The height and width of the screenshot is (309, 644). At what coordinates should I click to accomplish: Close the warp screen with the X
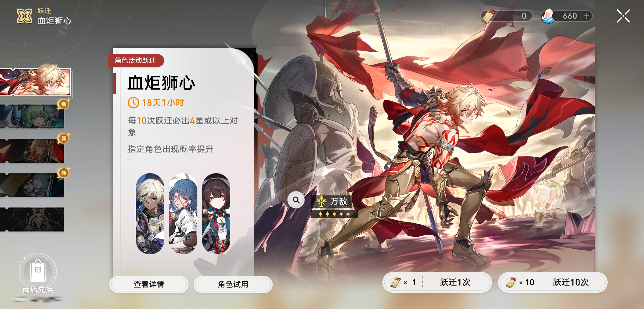[x=623, y=16]
